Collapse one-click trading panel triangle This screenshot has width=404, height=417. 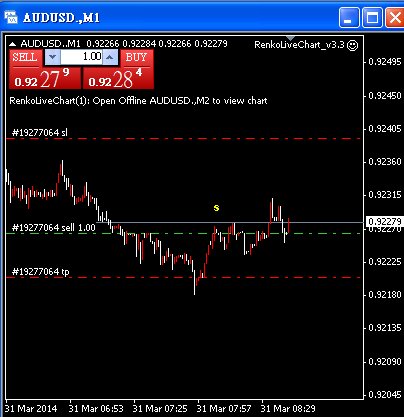tap(12, 44)
